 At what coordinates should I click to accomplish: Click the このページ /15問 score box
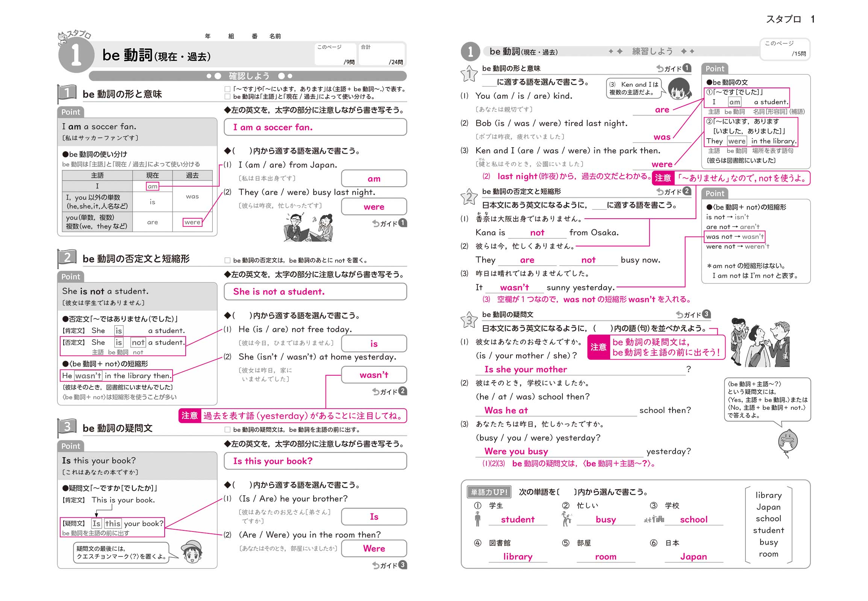pyautogui.click(x=785, y=49)
